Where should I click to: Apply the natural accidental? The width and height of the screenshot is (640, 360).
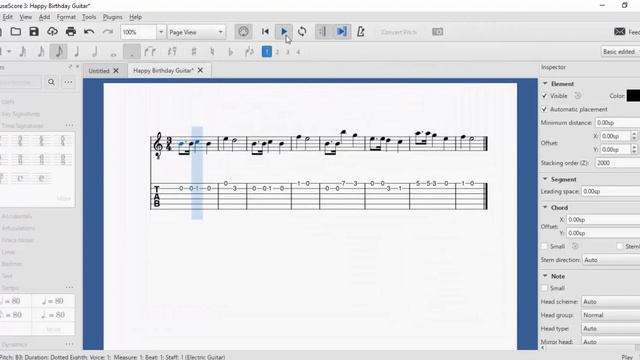[x=212, y=51]
